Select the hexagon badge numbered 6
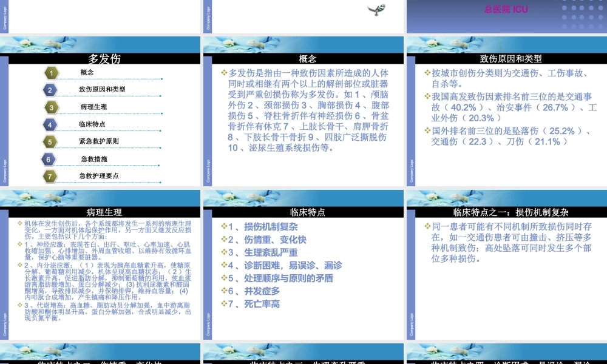The image size is (607, 364). click(49, 160)
